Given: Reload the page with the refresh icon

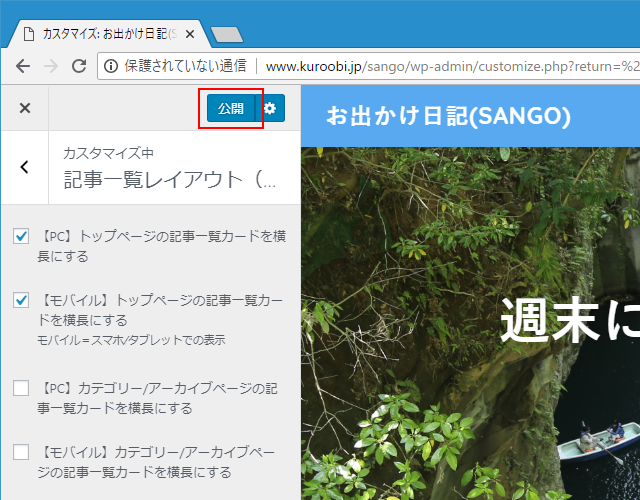Looking at the screenshot, I should point(79,66).
